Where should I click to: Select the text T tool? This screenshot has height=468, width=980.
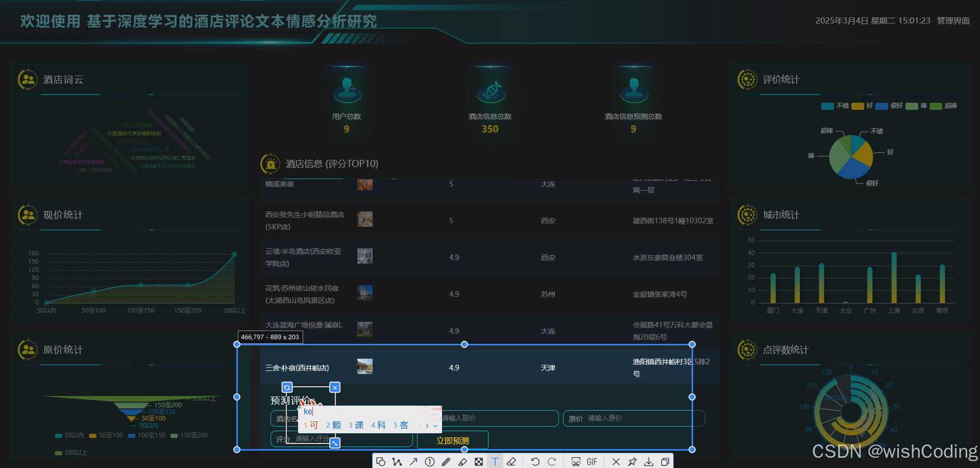tap(495, 461)
